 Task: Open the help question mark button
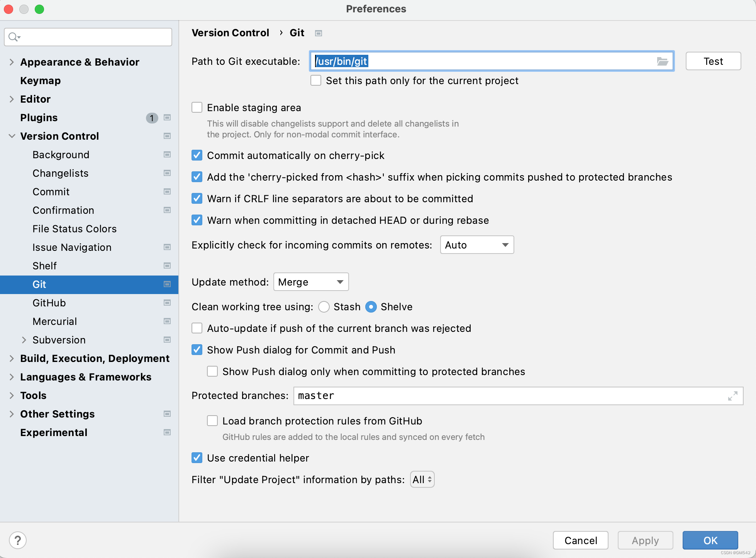pyautogui.click(x=18, y=540)
